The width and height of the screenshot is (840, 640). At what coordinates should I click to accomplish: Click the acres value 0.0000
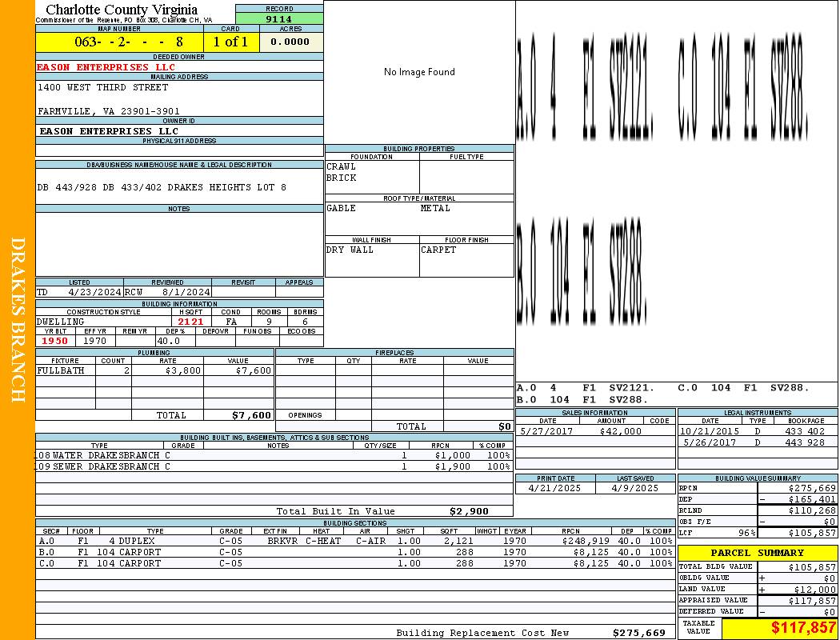290,42
